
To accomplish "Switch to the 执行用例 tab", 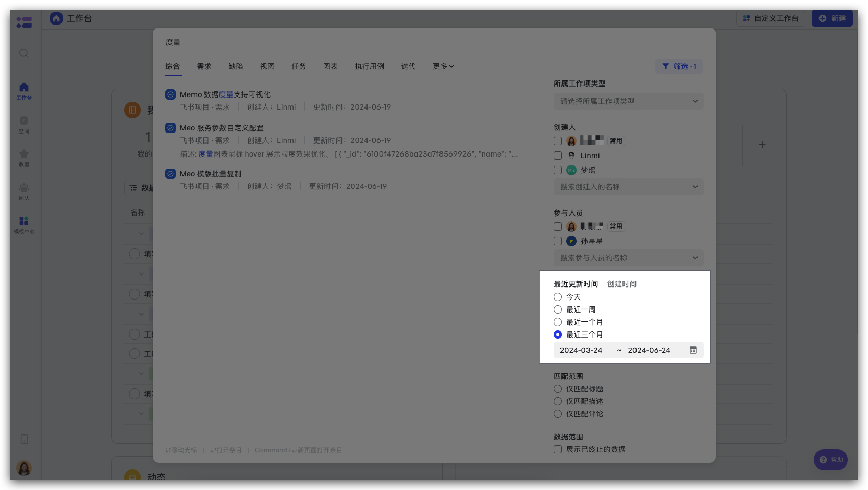I will pyautogui.click(x=369, y=66).
